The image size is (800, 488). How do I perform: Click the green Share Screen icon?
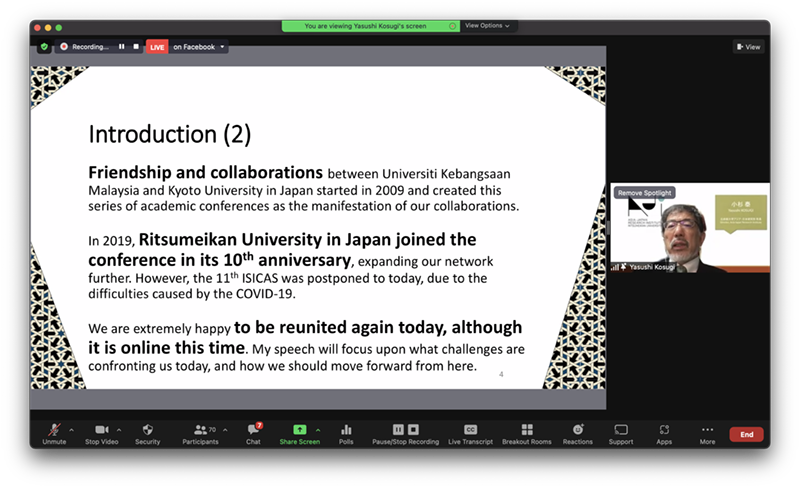point(300,429)
